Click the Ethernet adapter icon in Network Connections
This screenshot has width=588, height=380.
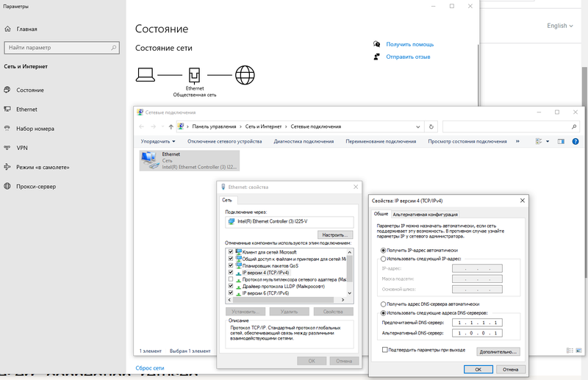[149, 160]
